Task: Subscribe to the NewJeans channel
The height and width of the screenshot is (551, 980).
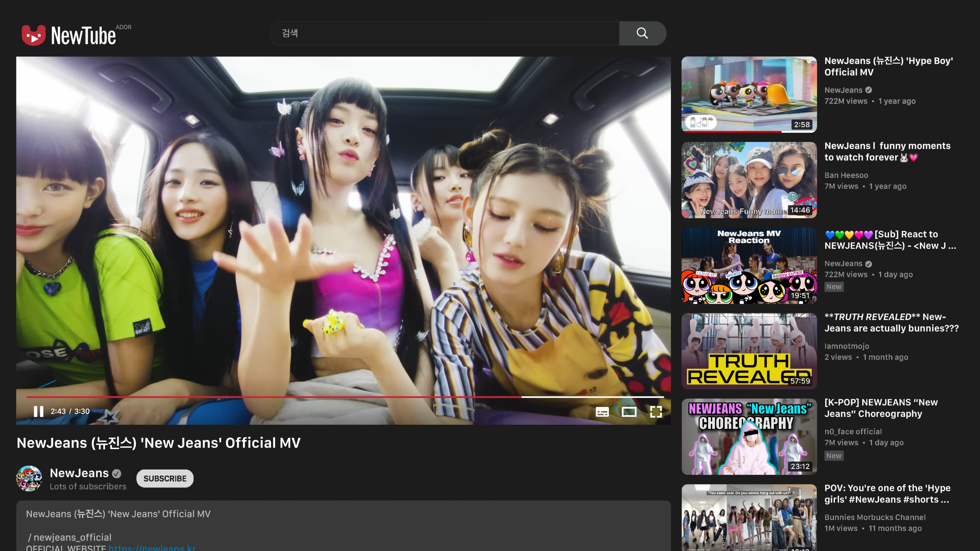Action: (165, 478)
